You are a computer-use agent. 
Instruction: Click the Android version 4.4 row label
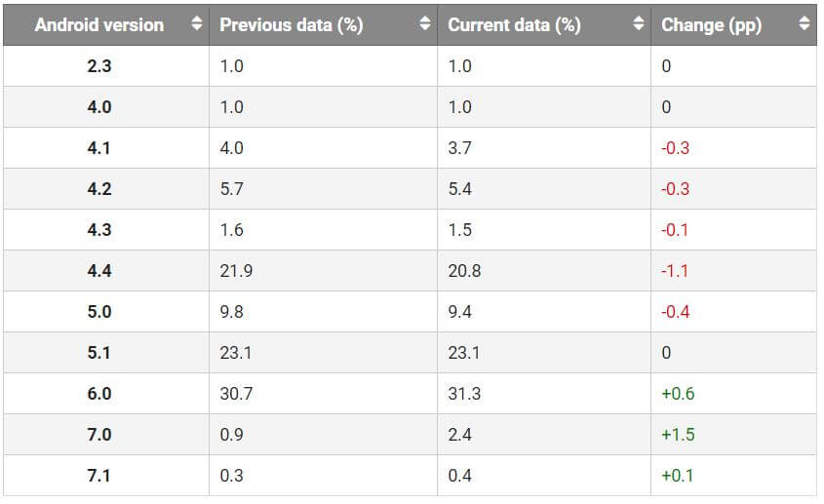[99, 271]
